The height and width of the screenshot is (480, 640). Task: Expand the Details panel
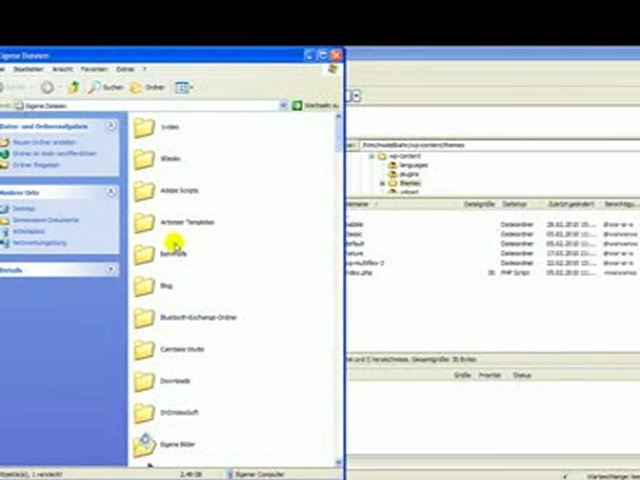click(x=111, y=270)
